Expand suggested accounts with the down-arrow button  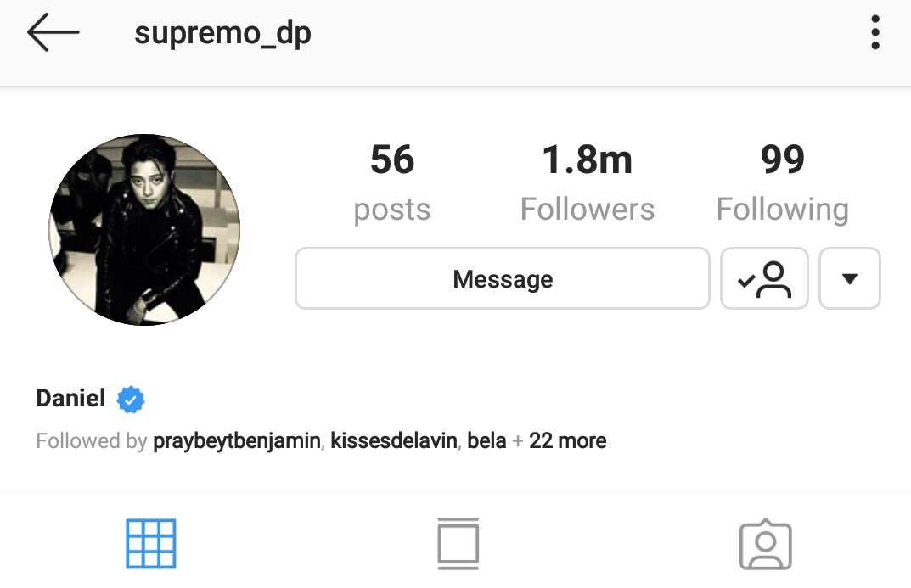coord(849,278)
